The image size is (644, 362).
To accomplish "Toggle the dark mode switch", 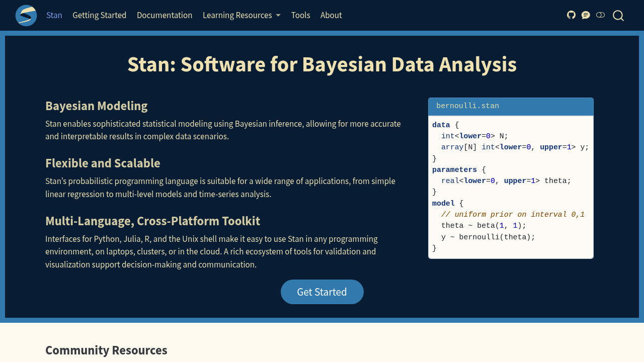I will point(600,15).
